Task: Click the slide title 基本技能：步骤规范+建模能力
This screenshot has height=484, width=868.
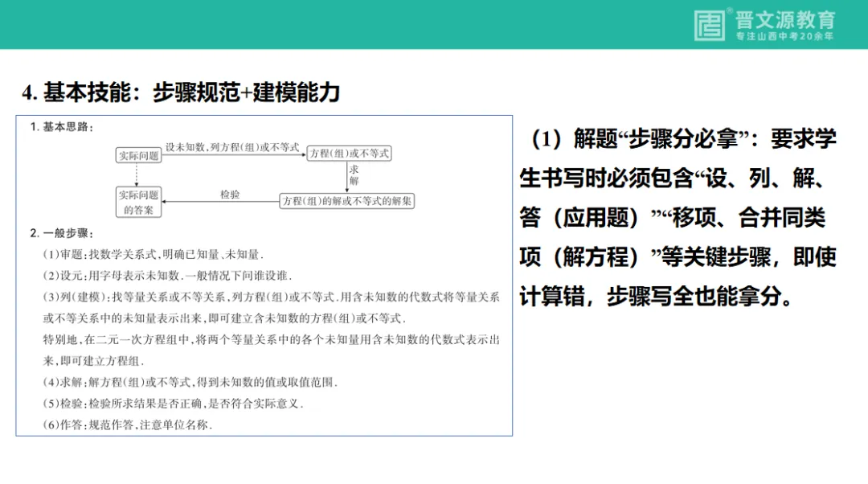Action: pyautogui.click(x=181, y=92)
